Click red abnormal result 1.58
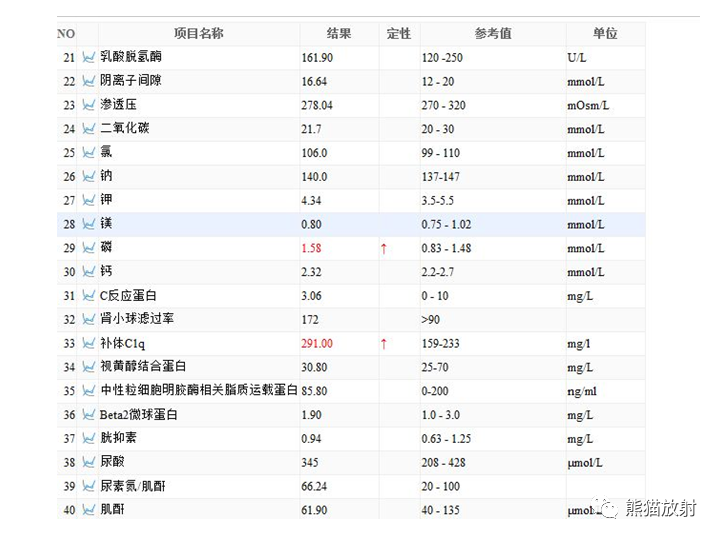Image resolution: width=720 pixels, height=540 pixels. (311, 248)
